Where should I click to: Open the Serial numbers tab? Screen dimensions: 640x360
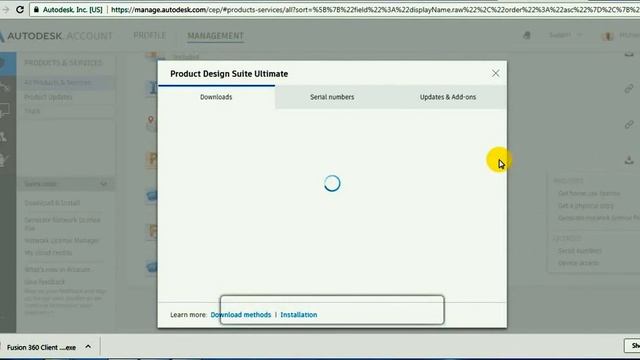(332, 97)
